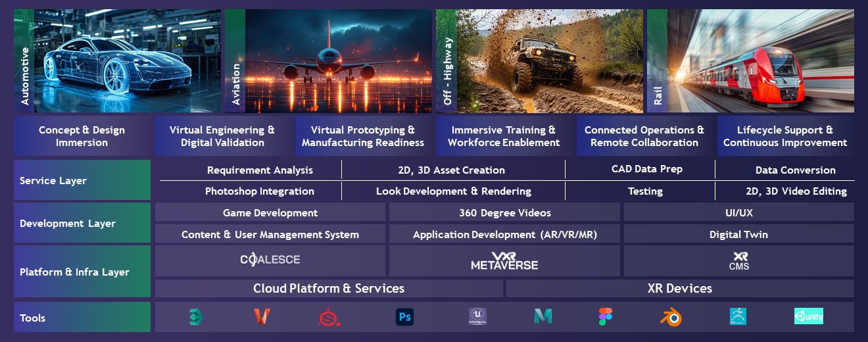
Task: Click the vertical Aviation label
Action: [236, 84]
